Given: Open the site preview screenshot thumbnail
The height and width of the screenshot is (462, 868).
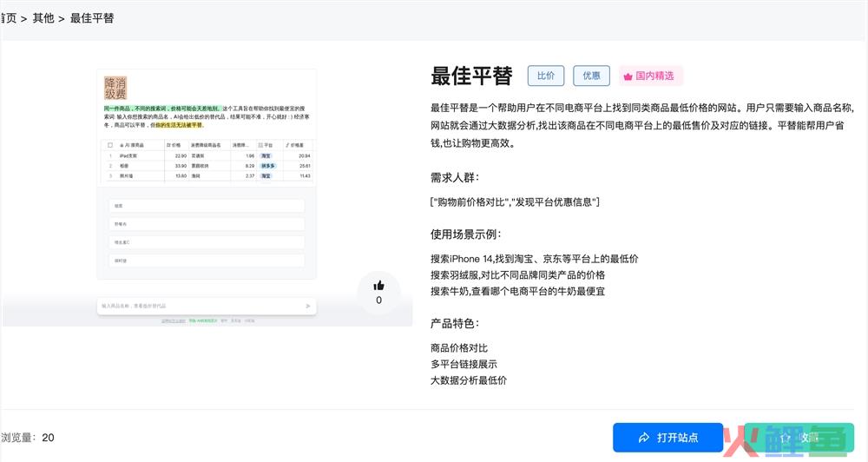Looking at the screenshot, I should [207, 200].
